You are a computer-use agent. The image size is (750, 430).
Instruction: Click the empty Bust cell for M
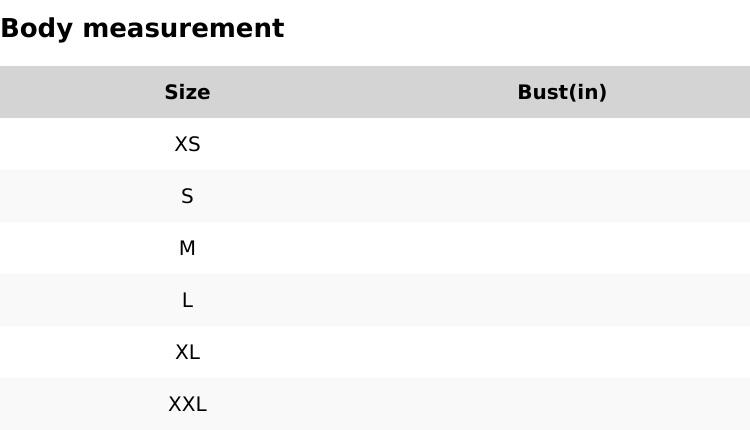[x=562, y=248]
